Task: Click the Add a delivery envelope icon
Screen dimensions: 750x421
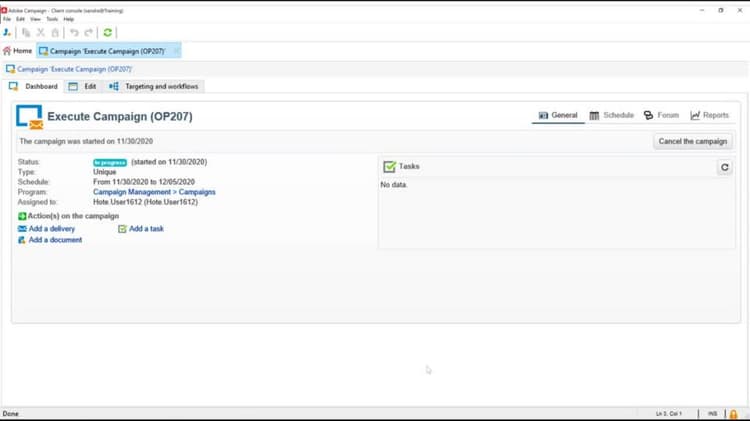Action: click(x=22, y=229)
